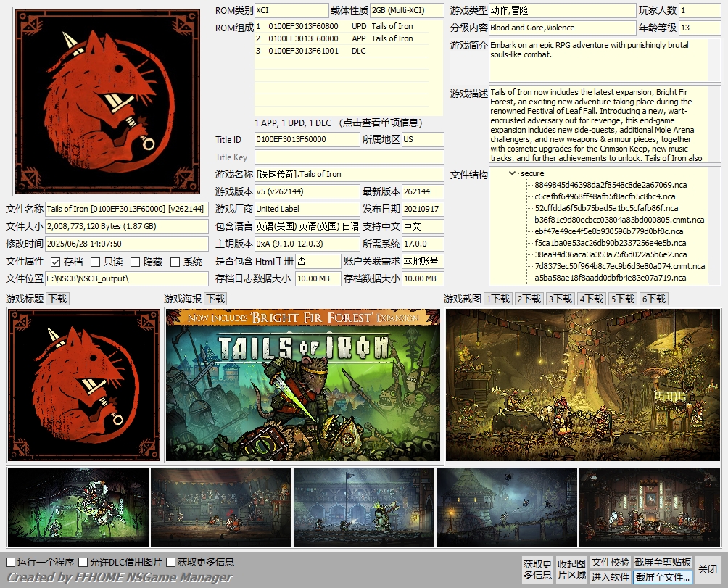
Task: Open the arena crowd screenshot thumbnail
Action: [x=221, y=507]
